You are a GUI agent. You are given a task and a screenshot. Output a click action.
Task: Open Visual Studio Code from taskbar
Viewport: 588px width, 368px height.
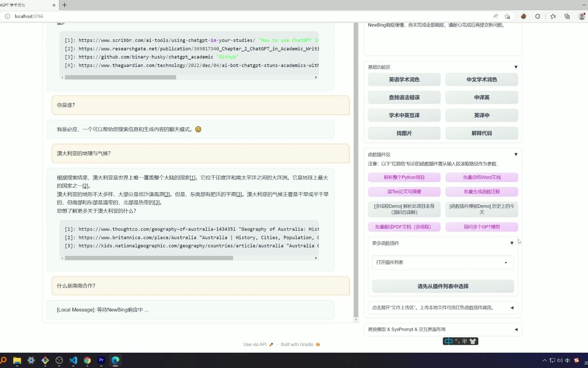coord(73,361)
